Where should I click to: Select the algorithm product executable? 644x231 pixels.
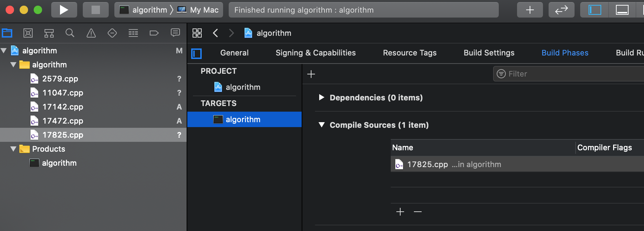[93, 163]
